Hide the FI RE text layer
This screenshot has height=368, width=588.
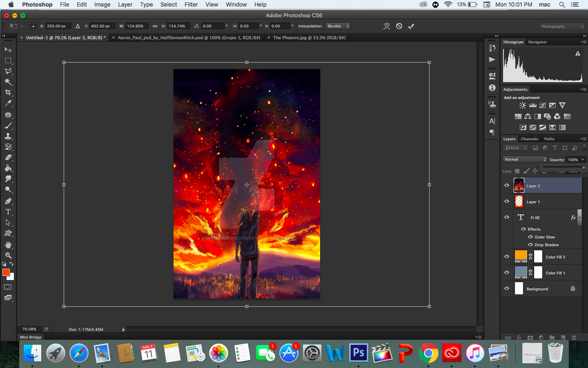[x=507, y=217]
